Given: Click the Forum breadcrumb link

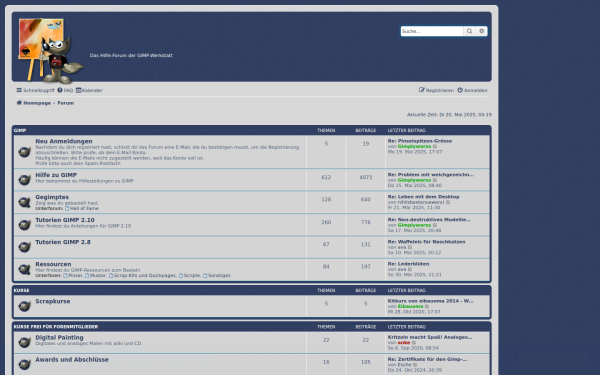Looking at the screenshot, I should (66, 103).
